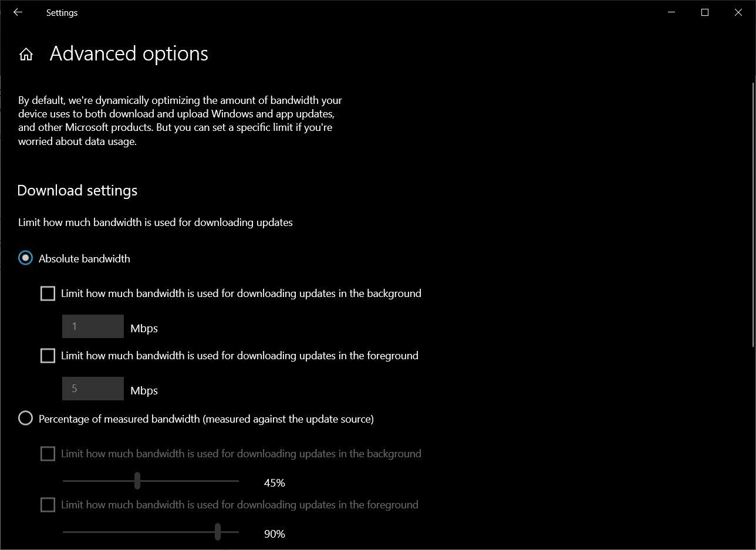Tick the percentage-based foreground limit checkbox
The height and width of the screenshot is (550, 756).
click(x=48, y=505)
